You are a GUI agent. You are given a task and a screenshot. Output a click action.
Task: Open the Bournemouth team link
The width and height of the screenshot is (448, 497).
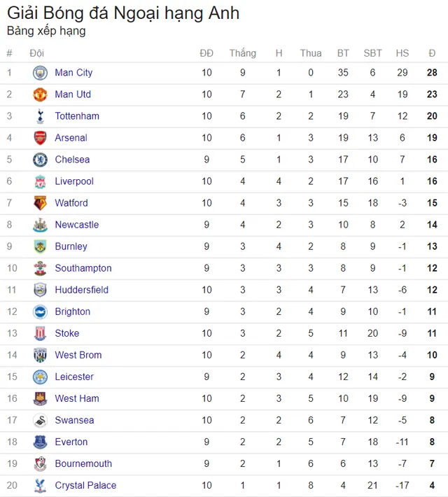point(83,464)
